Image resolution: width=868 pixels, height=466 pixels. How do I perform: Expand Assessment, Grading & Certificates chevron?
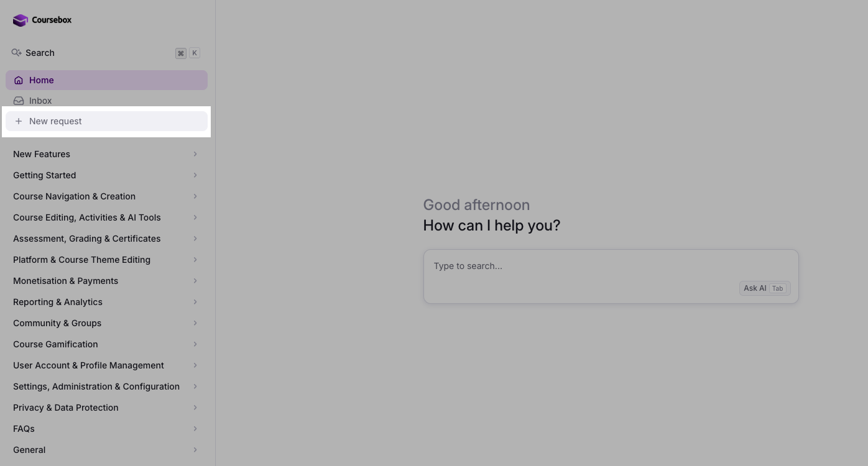tap(195, 239)
